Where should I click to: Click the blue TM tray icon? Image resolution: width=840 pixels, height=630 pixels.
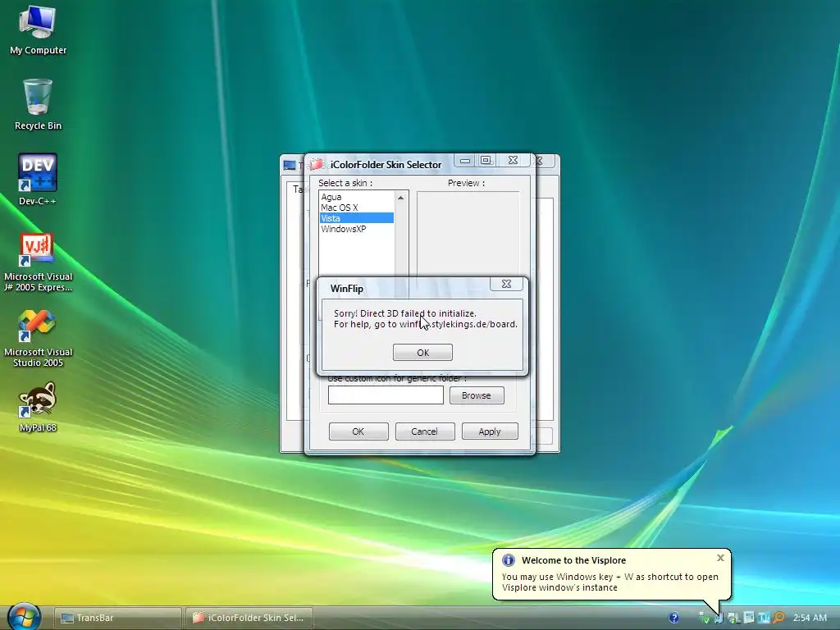tap(764, 618)
